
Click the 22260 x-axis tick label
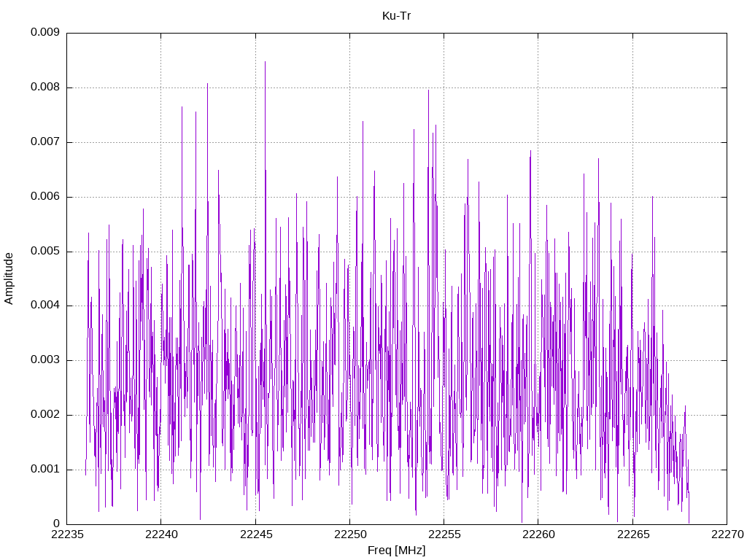click(x=538, y=534)
